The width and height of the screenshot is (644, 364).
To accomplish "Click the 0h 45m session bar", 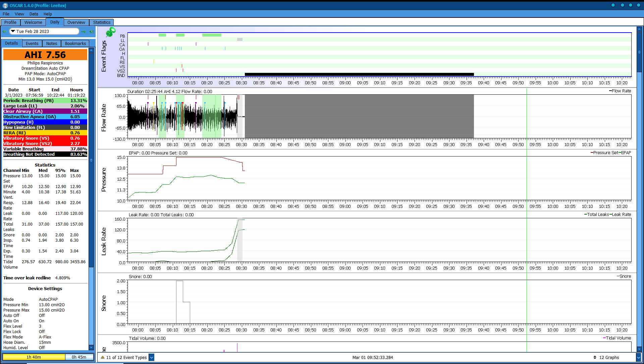I will (x=79, y=357).
